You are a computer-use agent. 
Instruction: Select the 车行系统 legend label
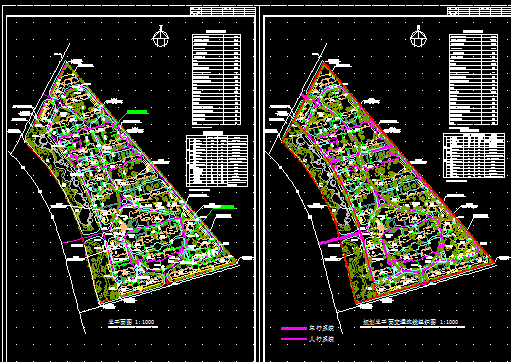(321, 328)
